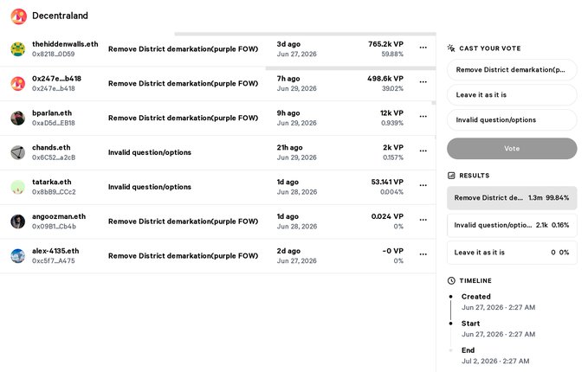This screenshot has width=588, height=372.
Task: Click address 0x8218...0D59
Action: 53,54
